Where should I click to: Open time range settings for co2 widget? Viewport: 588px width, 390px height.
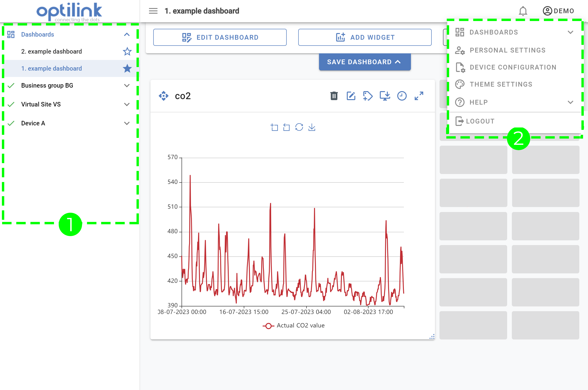coord(402,96)
